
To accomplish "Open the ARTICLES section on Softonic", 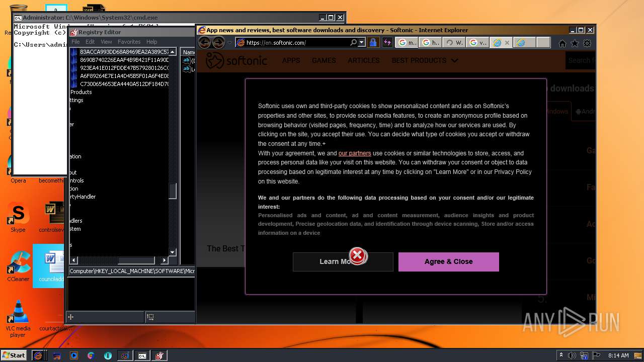I will pyautogui.click(x=363, y=60).
